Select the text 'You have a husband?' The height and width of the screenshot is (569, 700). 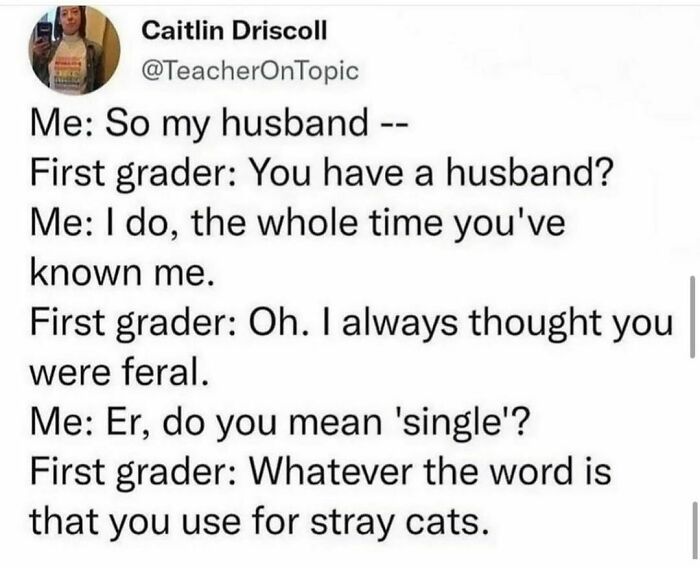point(432,173)
